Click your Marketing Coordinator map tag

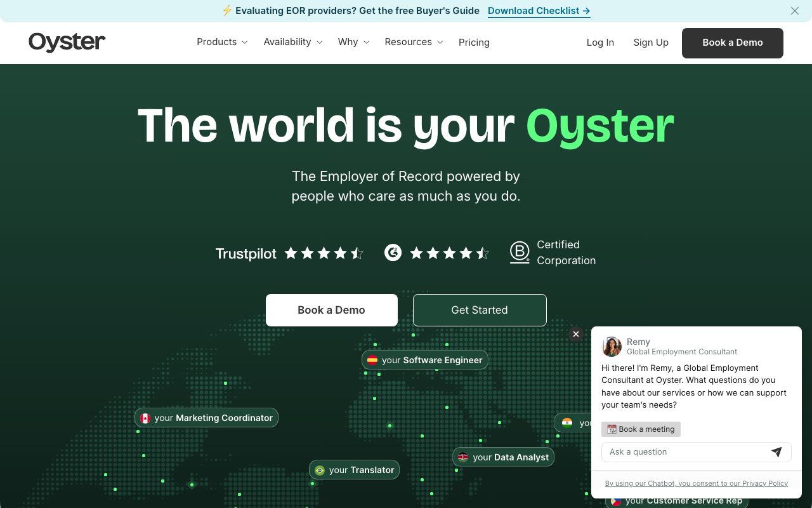click(206, 418)
